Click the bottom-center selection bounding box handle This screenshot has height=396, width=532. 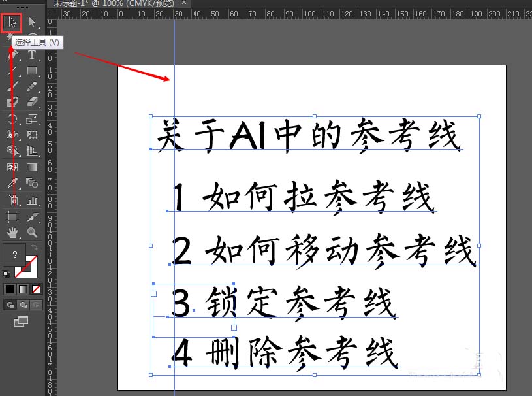click(315, 375)
